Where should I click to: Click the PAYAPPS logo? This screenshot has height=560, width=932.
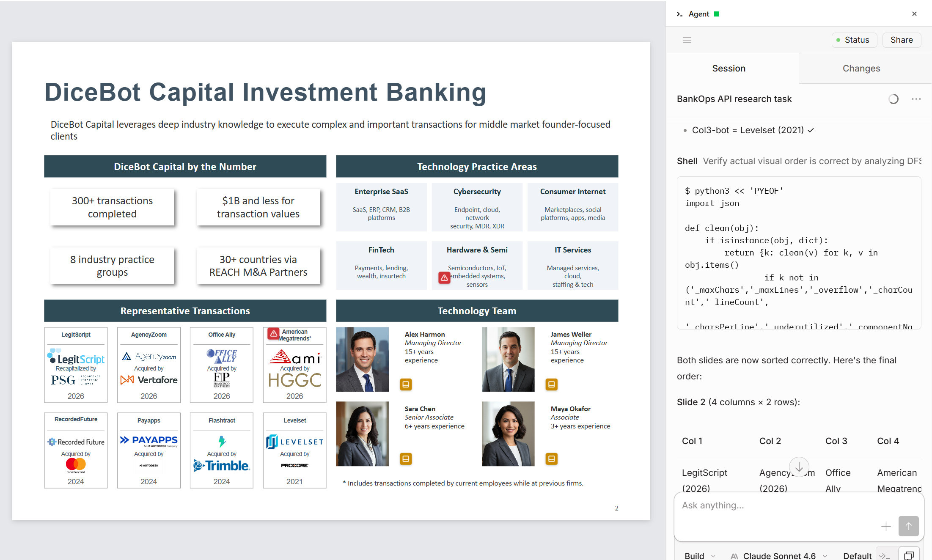pos(149,441)
